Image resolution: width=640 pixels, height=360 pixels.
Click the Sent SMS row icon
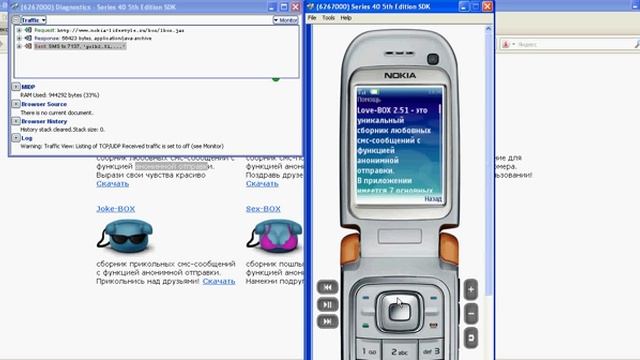pos(28,46)
